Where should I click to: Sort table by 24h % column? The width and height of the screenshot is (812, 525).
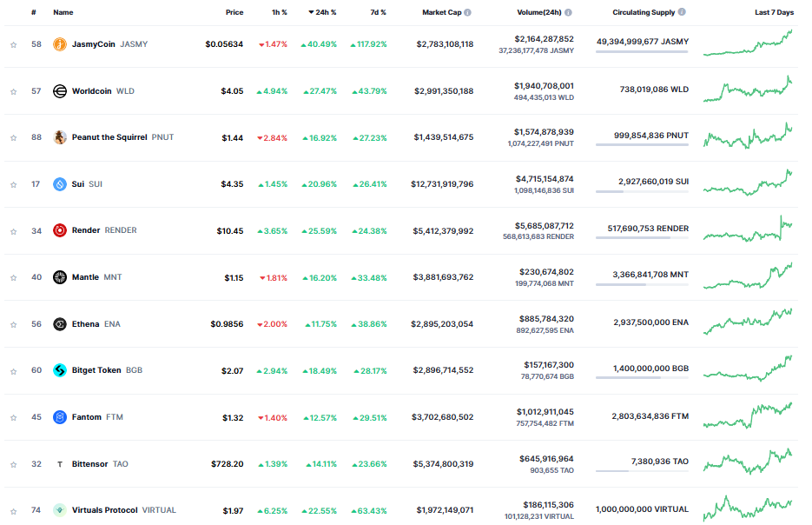[322, 12]
